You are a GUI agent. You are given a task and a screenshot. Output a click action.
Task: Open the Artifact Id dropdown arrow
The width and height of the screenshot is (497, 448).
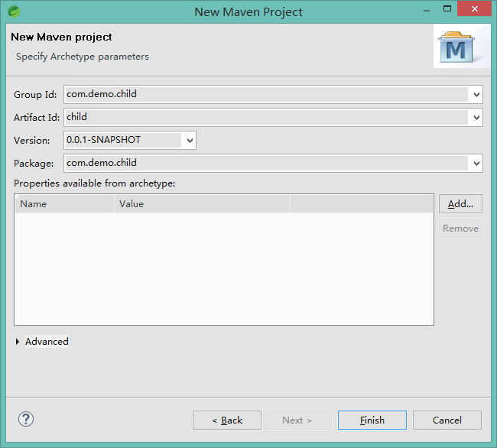(476, 118)
